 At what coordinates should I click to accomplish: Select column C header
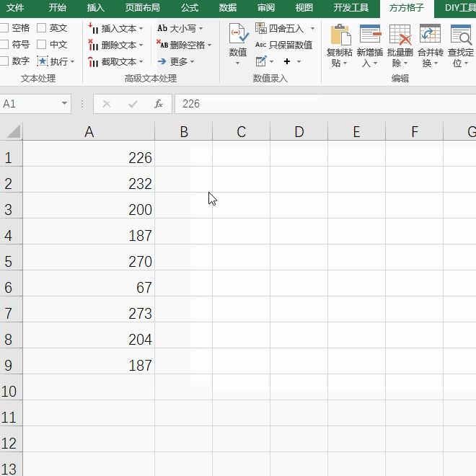242,131
